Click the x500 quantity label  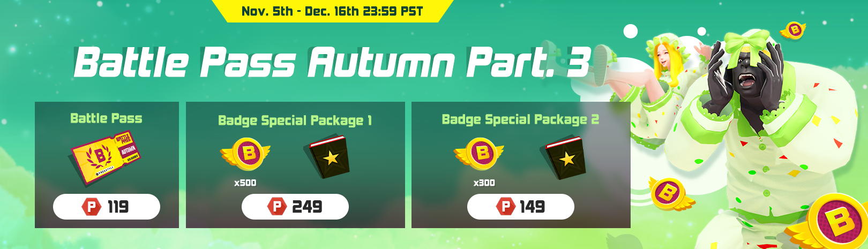tap(245, 183)
